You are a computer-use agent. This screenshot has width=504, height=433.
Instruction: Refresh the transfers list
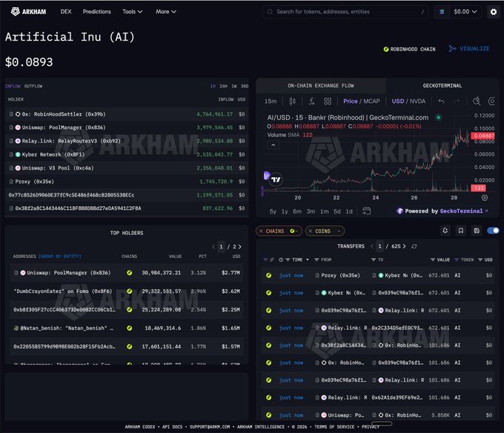(x=414, y=246)
